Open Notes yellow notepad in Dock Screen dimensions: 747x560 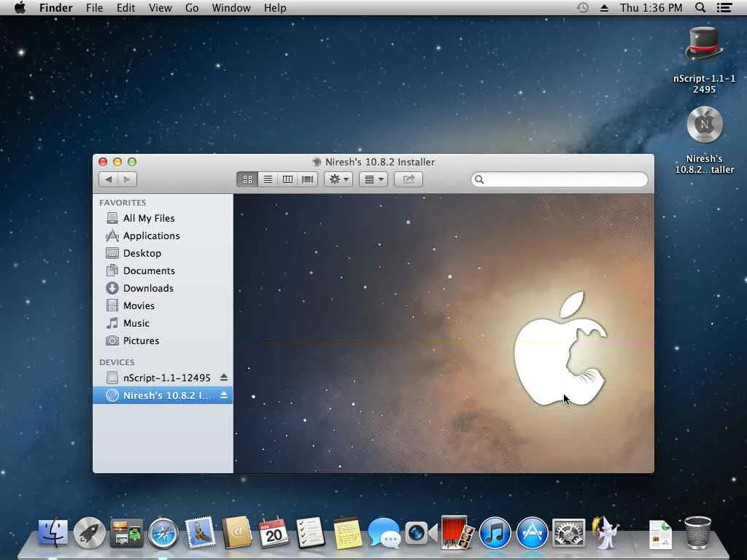(x=347, y=533)
